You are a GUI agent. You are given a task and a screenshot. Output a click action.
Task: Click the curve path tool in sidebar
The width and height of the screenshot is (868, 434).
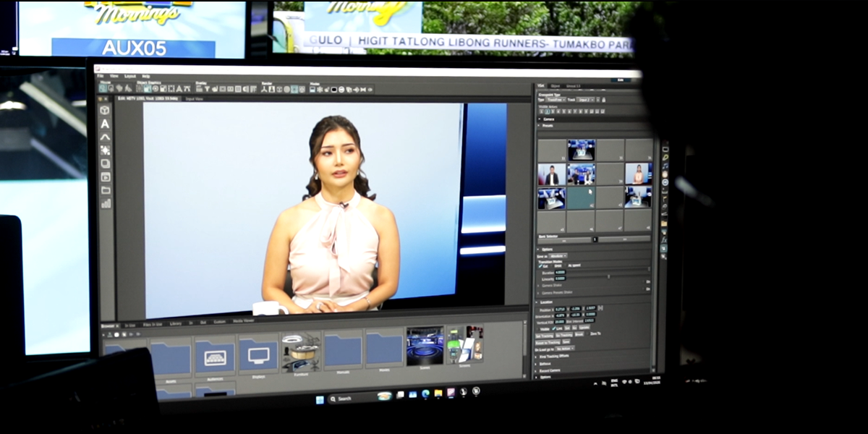105,137
